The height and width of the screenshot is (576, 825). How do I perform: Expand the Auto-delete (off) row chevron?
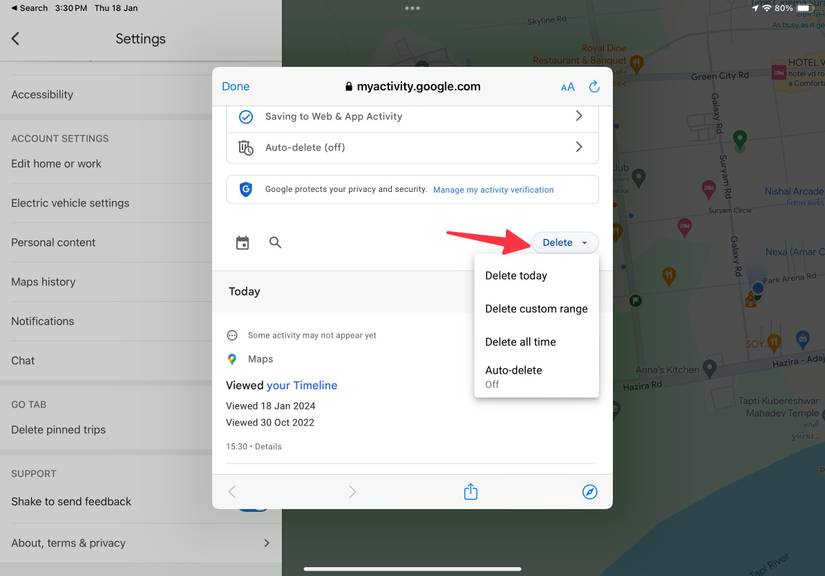tap(578, 146)
